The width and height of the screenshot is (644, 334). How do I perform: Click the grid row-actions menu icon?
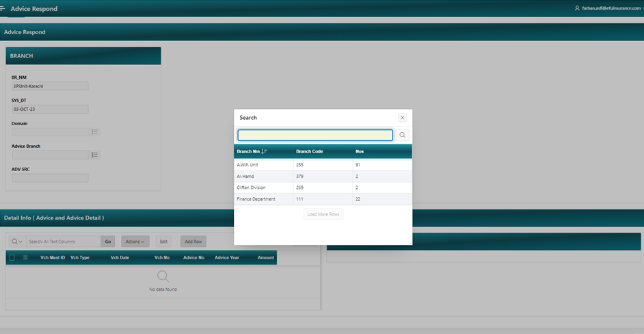click(x=25, y=258)
